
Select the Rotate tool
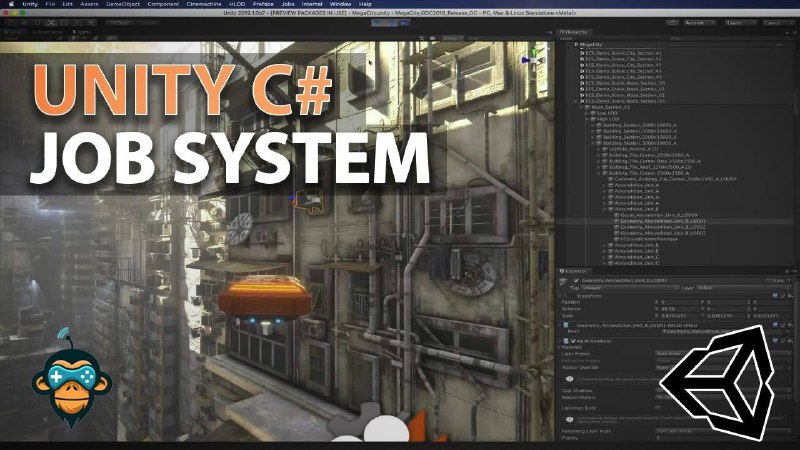(x=37, y=22)
